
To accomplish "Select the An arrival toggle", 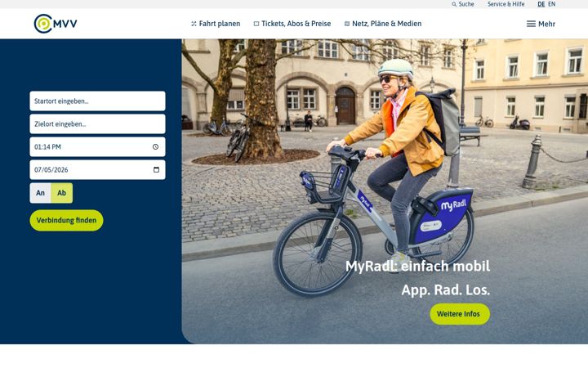I will point(41,193).
